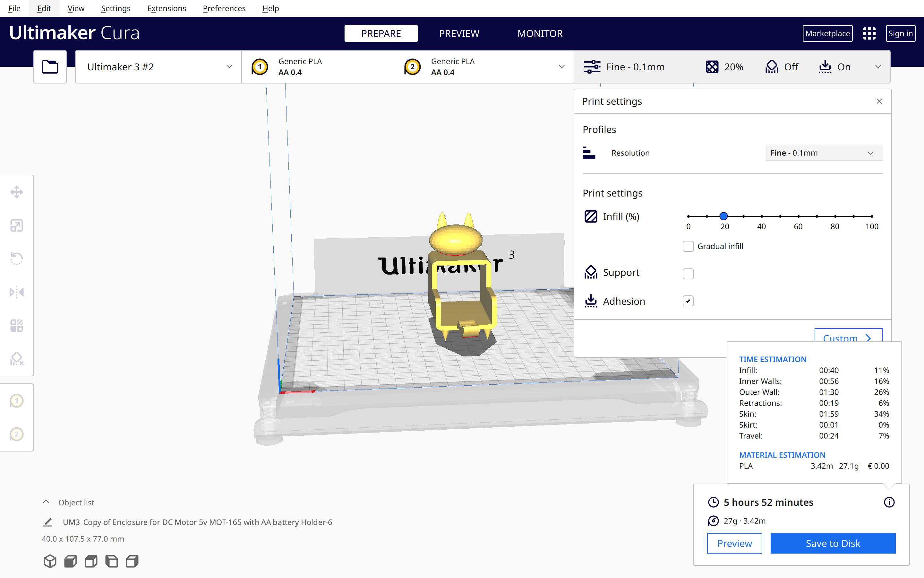
Task: Click the pencil rename icon for model
Action: click(48, 522)
